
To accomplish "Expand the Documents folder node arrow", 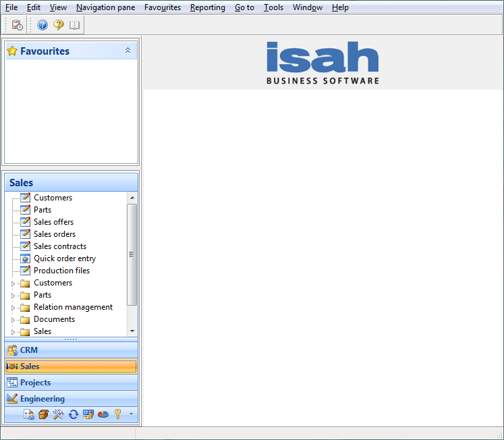I will coord(13,320).
